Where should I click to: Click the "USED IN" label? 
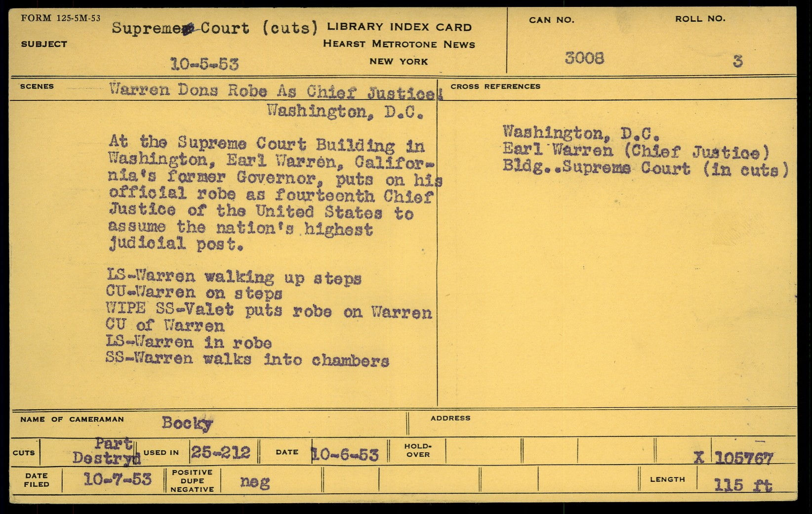pyautogui.click(x=162, y=453)
